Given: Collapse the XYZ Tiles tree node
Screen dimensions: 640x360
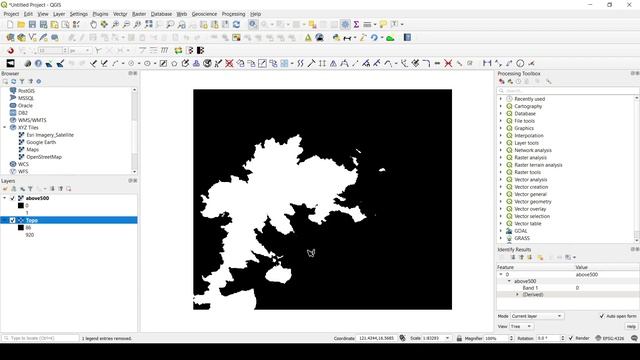Looking at the screenshot, I should (4, 127).
